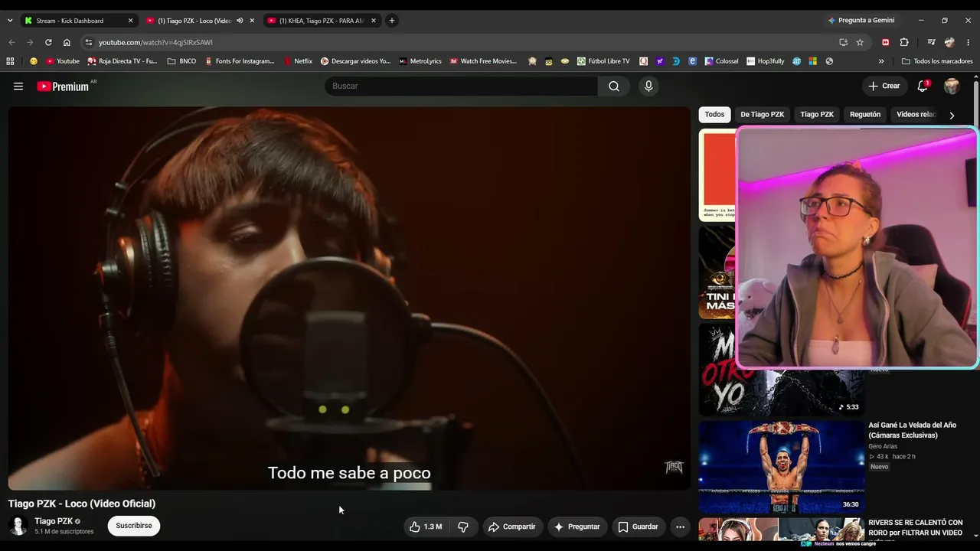
Task: Show next filter chips with arrow
Action: click(952, 115)
